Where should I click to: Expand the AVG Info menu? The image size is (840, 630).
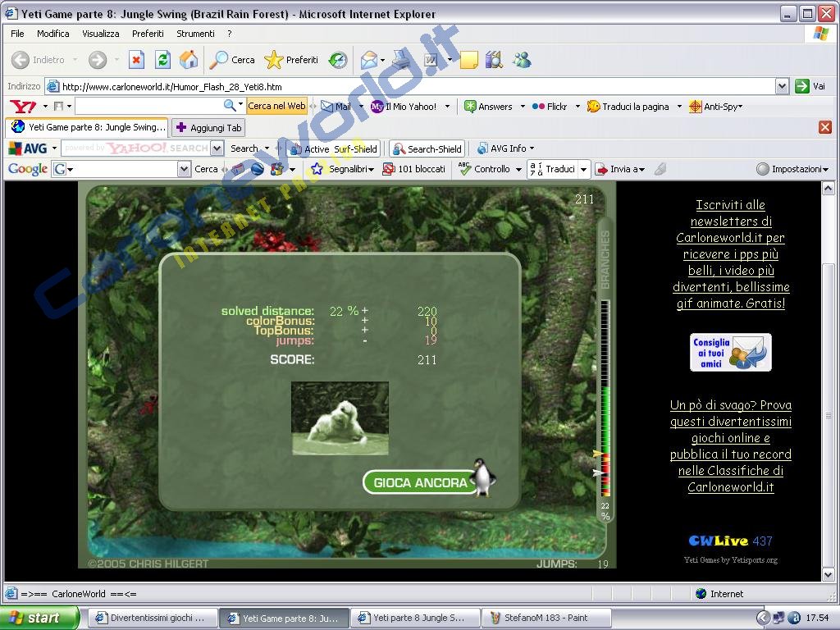tap(532, 148)
